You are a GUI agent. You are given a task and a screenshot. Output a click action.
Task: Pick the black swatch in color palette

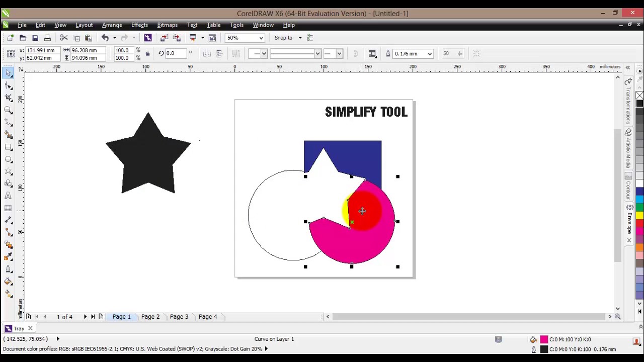click(x=640, y=104)
